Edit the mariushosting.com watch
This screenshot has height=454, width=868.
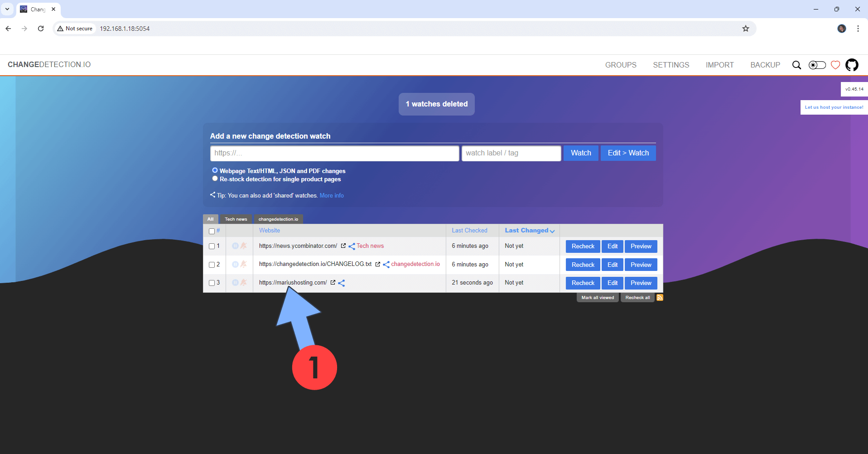[x=612, y=283]
